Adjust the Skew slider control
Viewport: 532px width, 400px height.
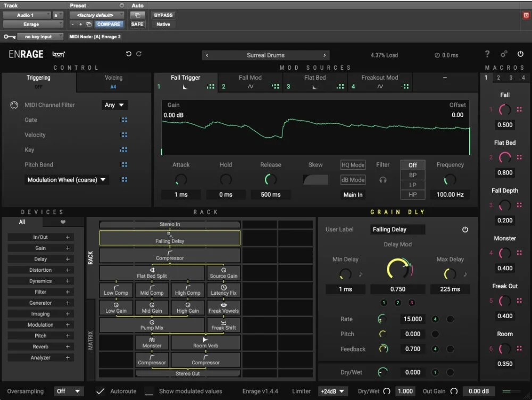(x=315, y=180)
